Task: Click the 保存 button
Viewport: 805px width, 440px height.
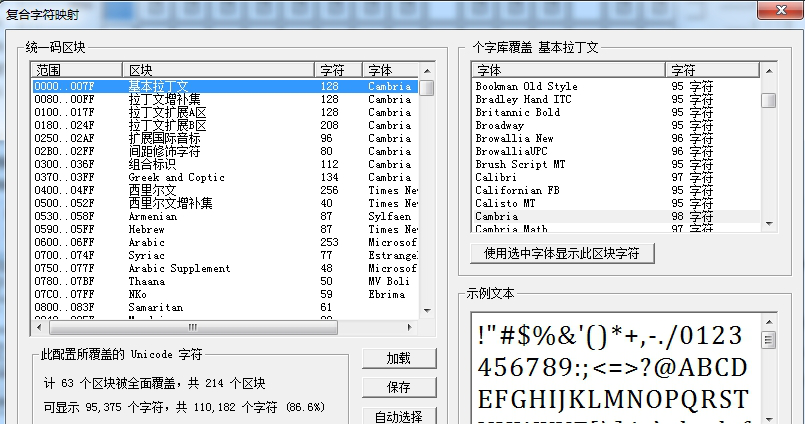Action: (399, 387)
